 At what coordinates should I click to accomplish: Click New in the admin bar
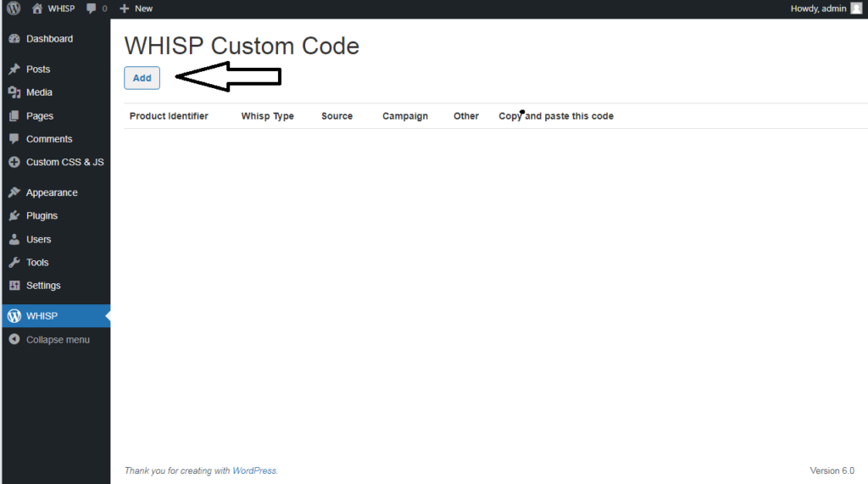[x=144, y=8]
